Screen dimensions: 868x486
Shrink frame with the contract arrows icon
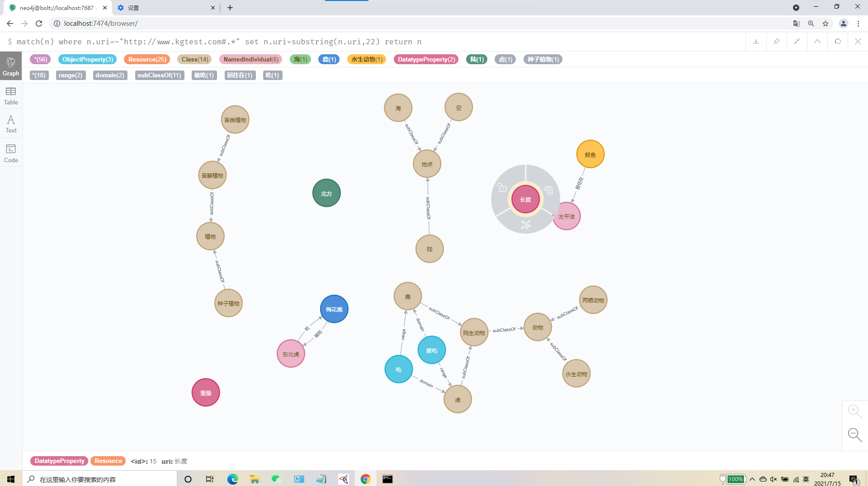pos(797,41)
